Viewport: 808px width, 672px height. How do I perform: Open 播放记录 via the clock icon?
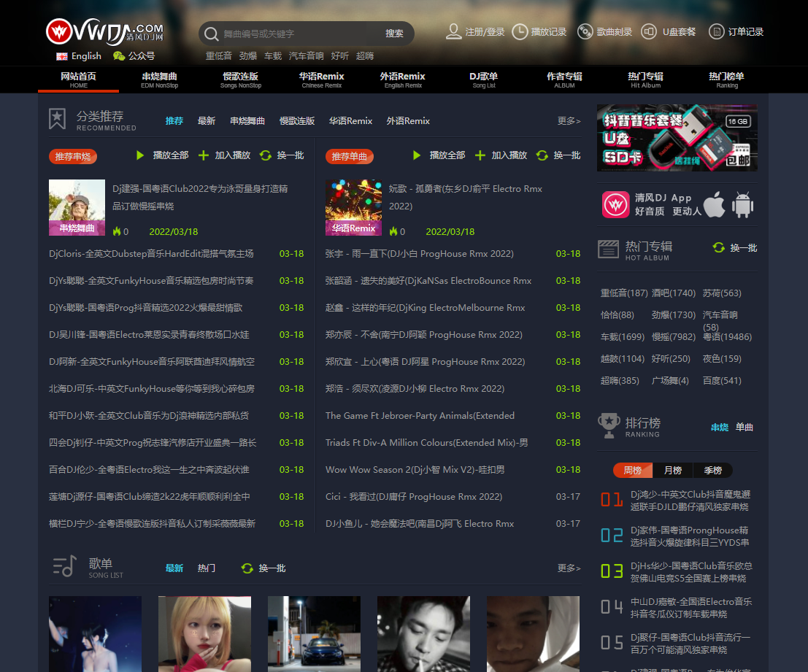520,32
